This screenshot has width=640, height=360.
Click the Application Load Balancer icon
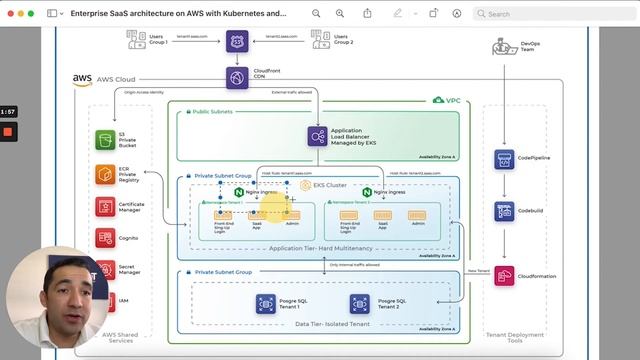click(318, 137)
